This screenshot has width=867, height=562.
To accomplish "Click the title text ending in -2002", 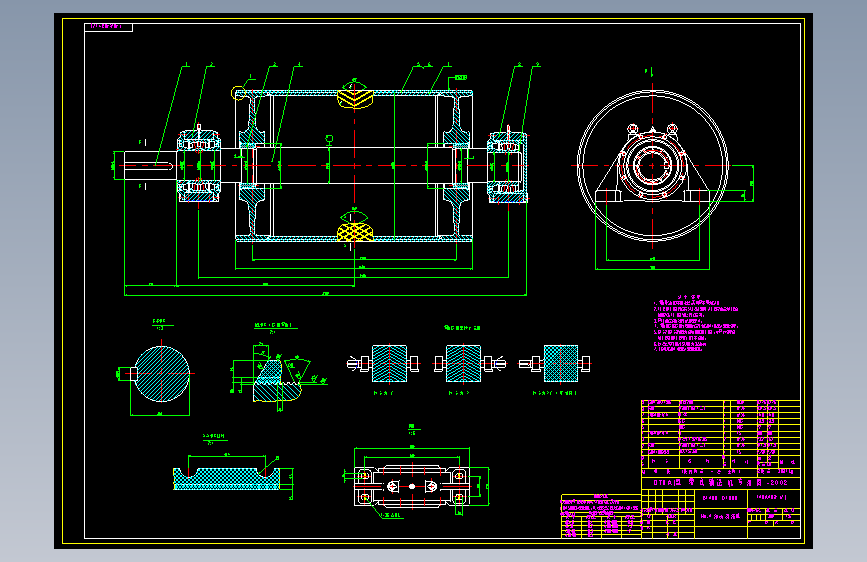I will (720, 482).
